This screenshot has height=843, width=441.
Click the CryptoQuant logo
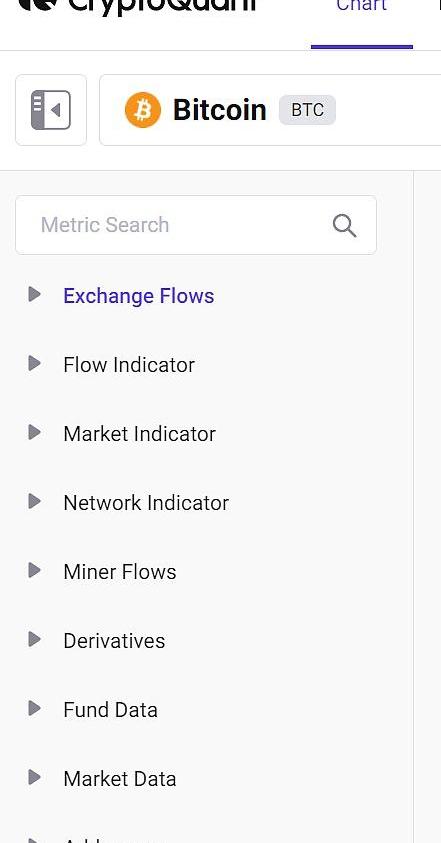pos(137,4)
